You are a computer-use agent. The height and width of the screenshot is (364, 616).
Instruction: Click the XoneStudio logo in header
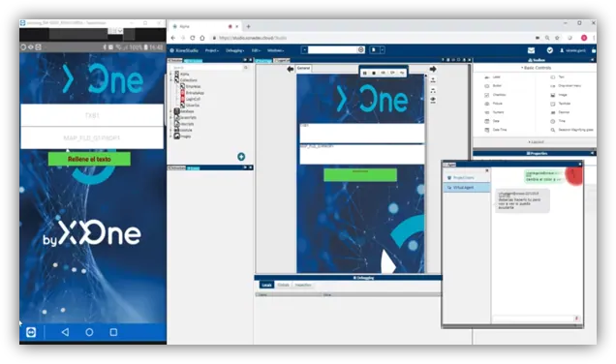[x=184, y=50]
